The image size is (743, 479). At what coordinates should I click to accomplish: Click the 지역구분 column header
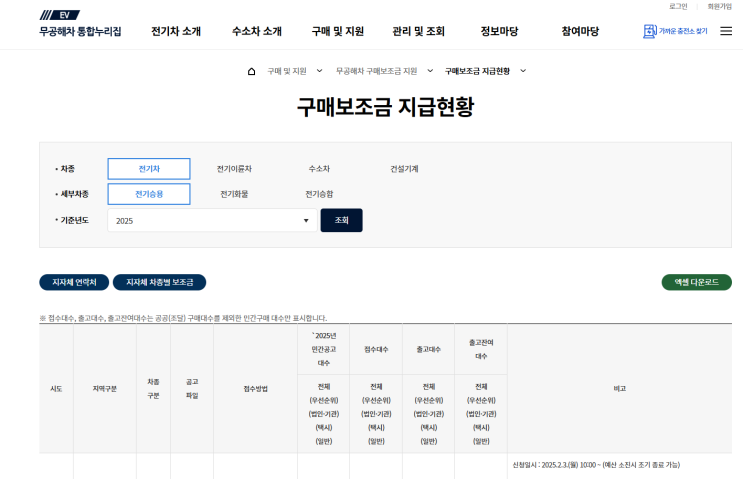(105, 389)
